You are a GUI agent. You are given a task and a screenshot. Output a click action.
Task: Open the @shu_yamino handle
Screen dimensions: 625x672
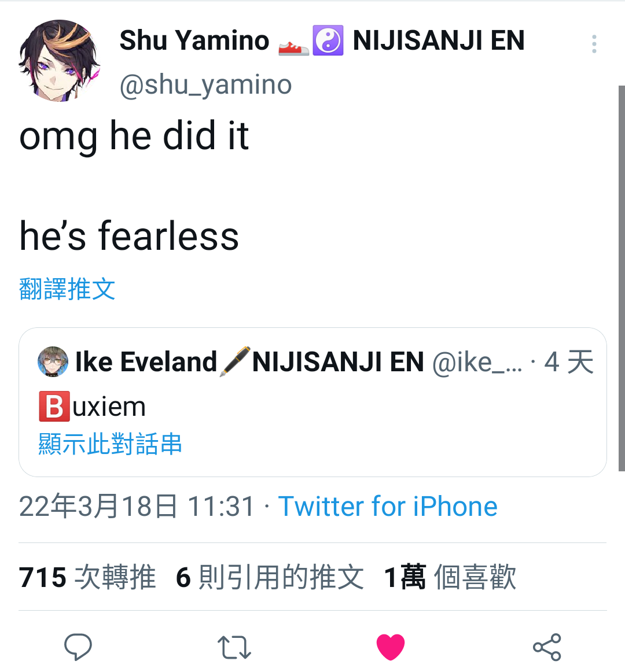point(206,85)
